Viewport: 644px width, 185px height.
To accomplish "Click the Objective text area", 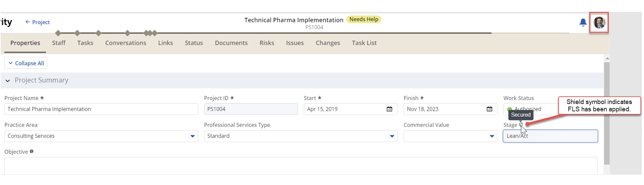I will coord(301,166).
